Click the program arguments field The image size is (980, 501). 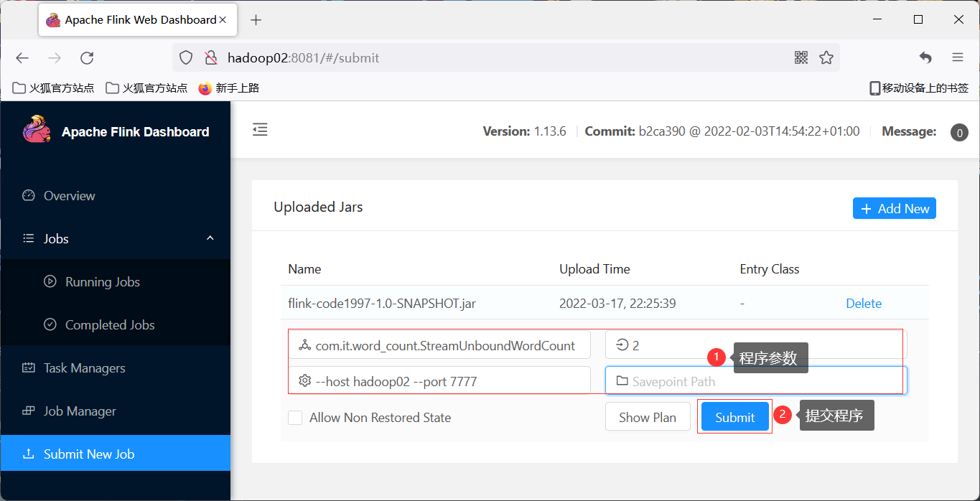(x=439, y=381)
